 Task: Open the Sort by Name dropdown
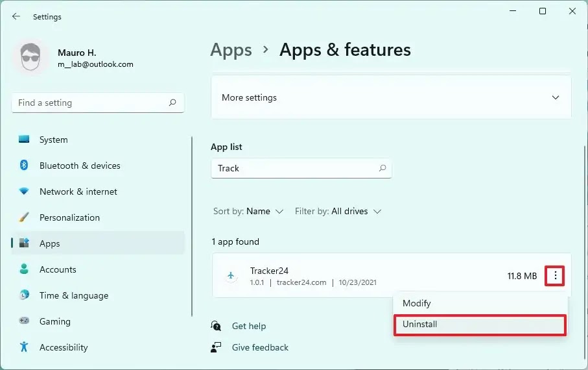click(248, 211)
